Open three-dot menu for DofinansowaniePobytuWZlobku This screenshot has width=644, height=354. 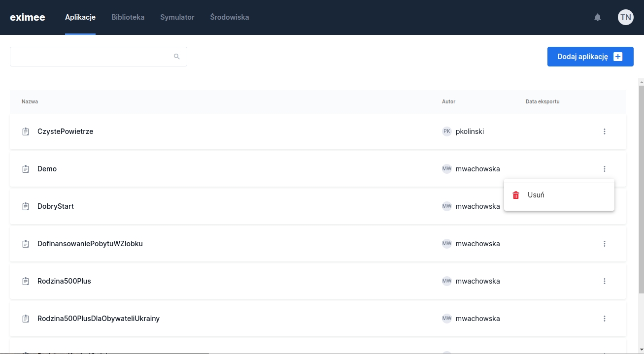pos(605,244)
